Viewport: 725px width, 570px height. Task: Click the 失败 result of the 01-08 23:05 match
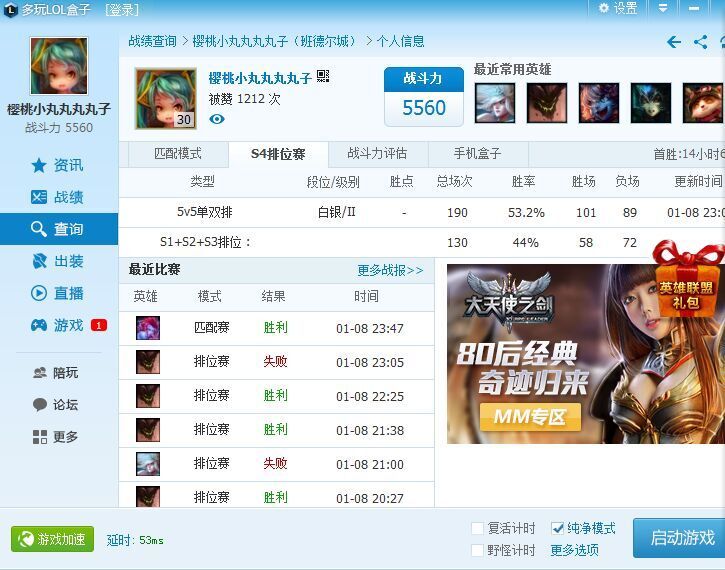275,362
